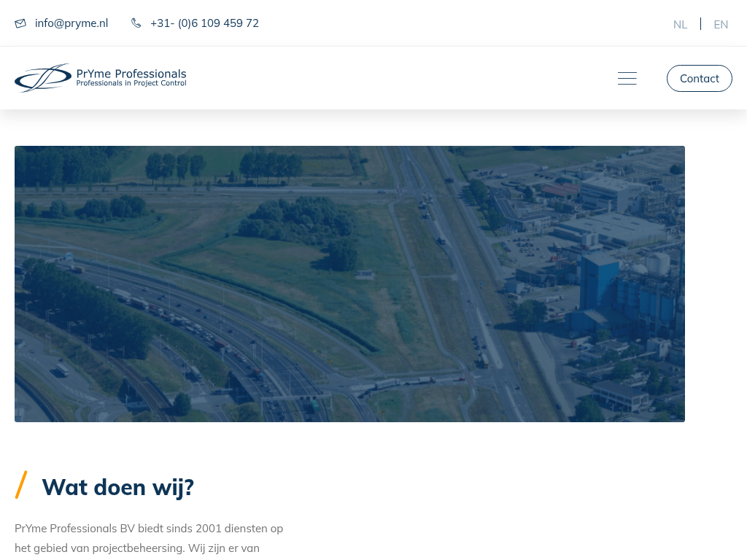Click the text line mentioning projectbeheersing
The image size is (747, 560).
point(137,548)
